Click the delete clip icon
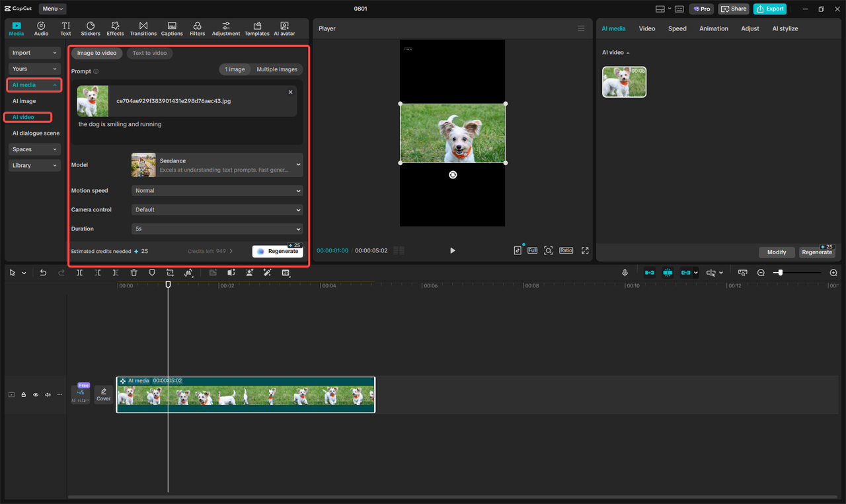 click(x=134, y=272)
